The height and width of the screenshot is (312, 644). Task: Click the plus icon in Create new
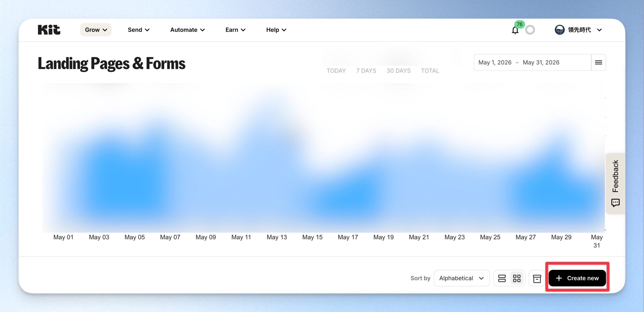[559, 278]
